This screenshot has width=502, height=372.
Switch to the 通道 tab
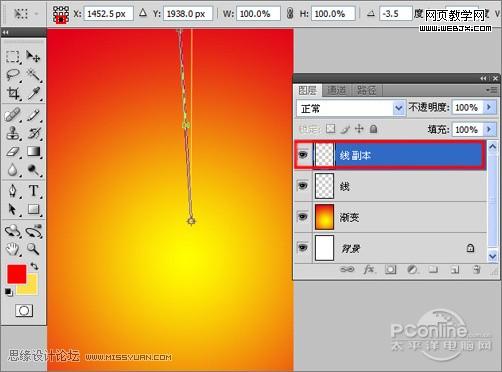click(336, 90)
